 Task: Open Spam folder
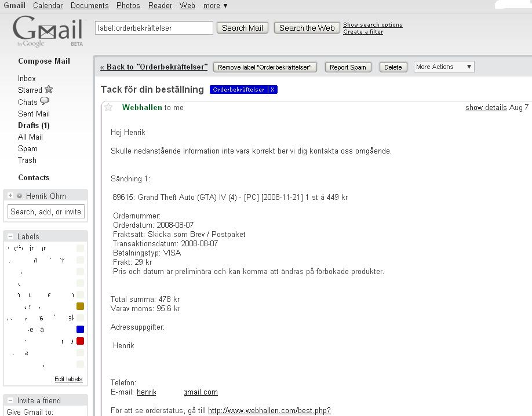27,149
